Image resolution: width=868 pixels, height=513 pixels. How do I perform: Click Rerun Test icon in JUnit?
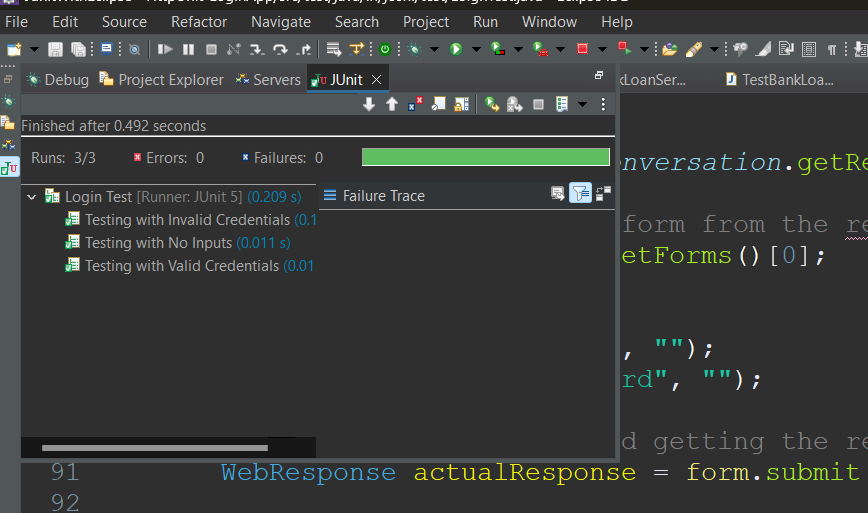click(x=492, y=104)
